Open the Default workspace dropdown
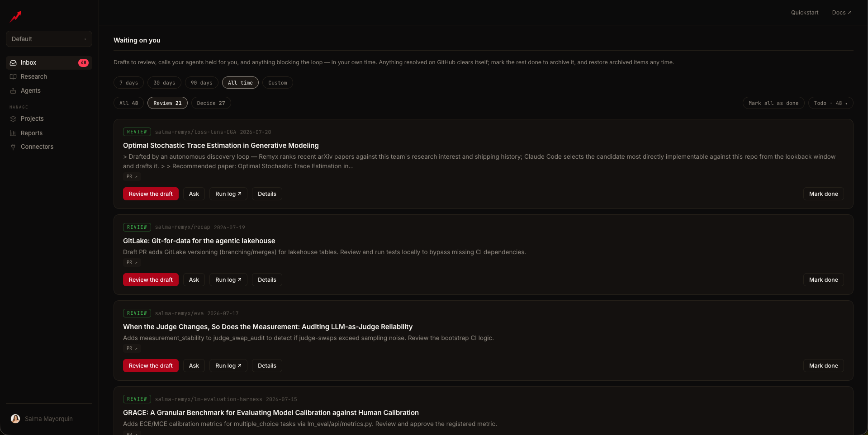The height and width of the screenshot is (435, 868). tap(49, 39)
